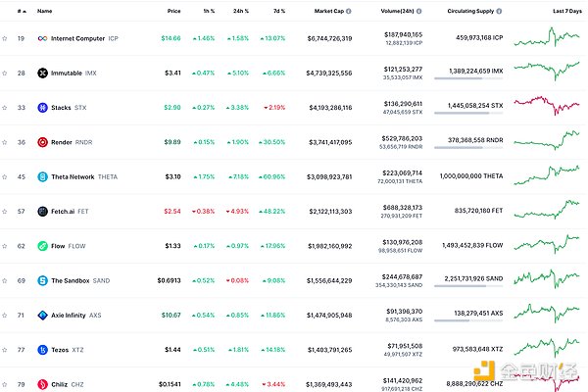The width and height of the screenshot is (588, 392).
Task: Click the Internet Computer coin logo
Action: click(x=42, y=38)
